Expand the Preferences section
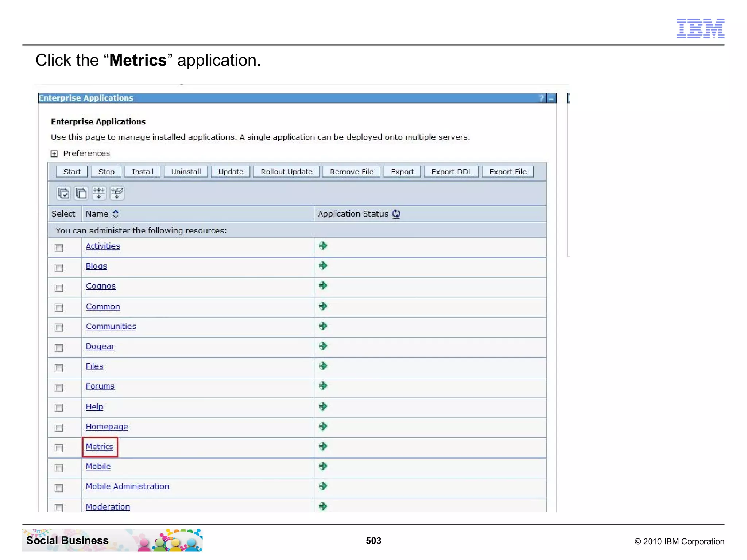 54,153
